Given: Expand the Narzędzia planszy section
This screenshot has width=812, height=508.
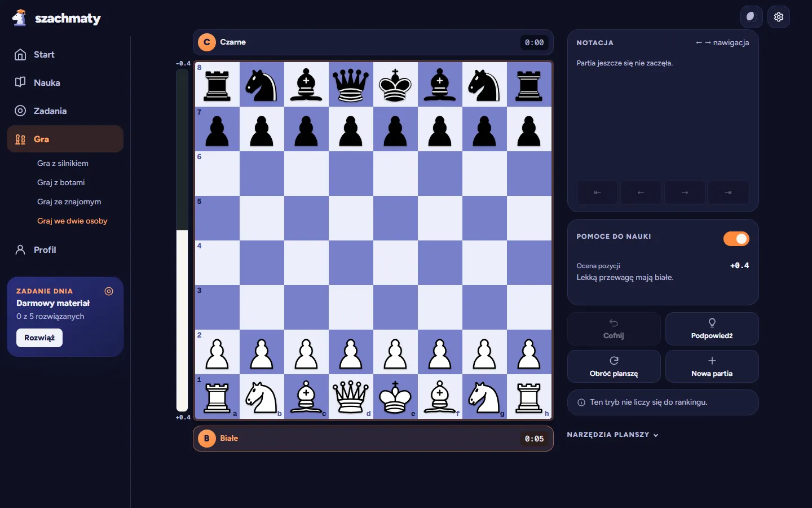Looking at the screenshot, I should click(x=612, y=435).
